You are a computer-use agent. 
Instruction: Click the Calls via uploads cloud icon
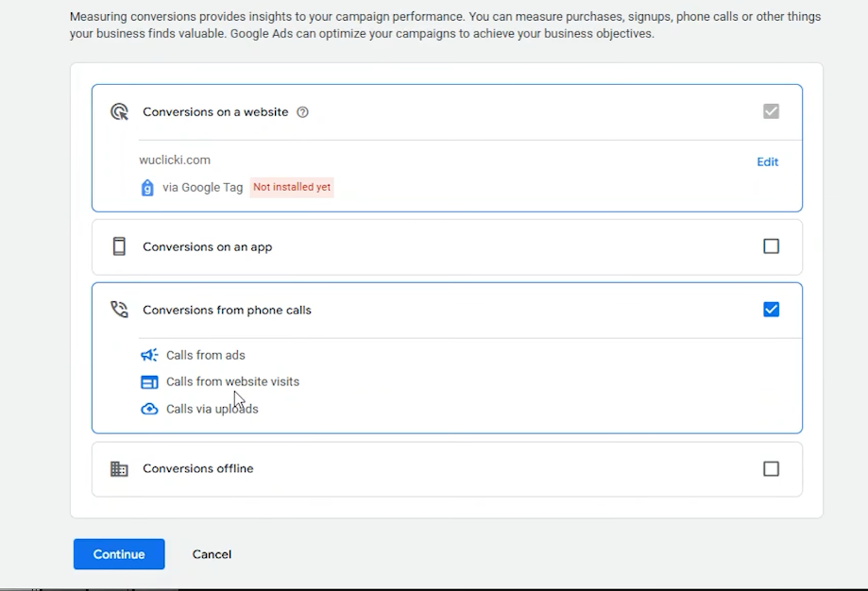149,409
